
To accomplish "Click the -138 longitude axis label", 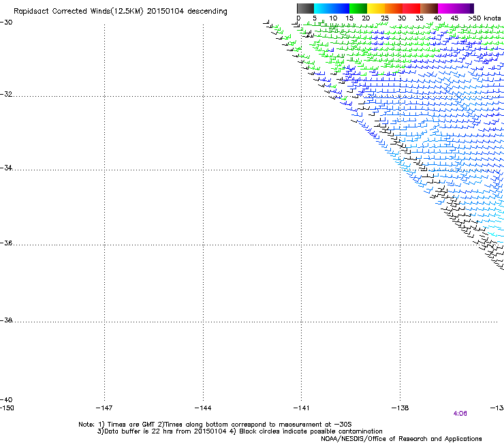I will pyautogui.click(x=400, y=408).
